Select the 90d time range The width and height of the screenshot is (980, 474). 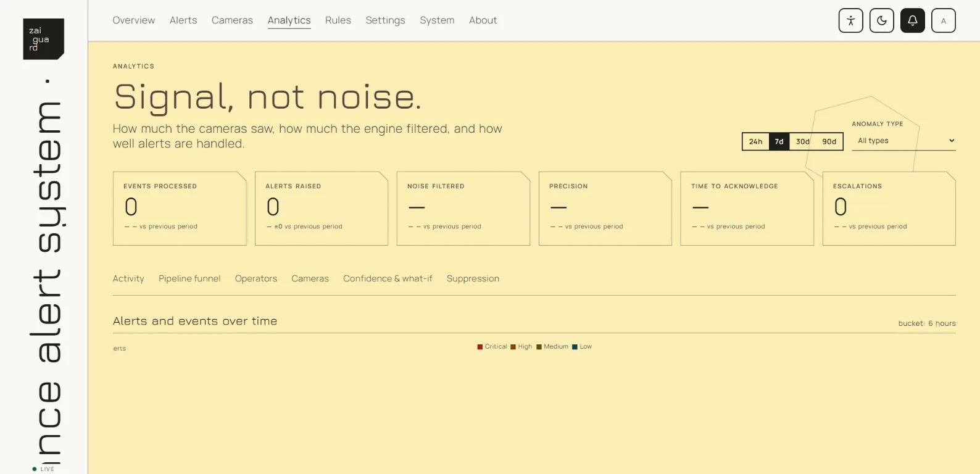[x=829, y=141]
